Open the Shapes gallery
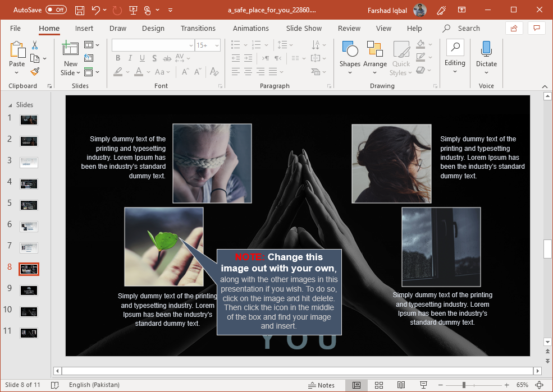The image size is (553, 392). pos(350,56)
